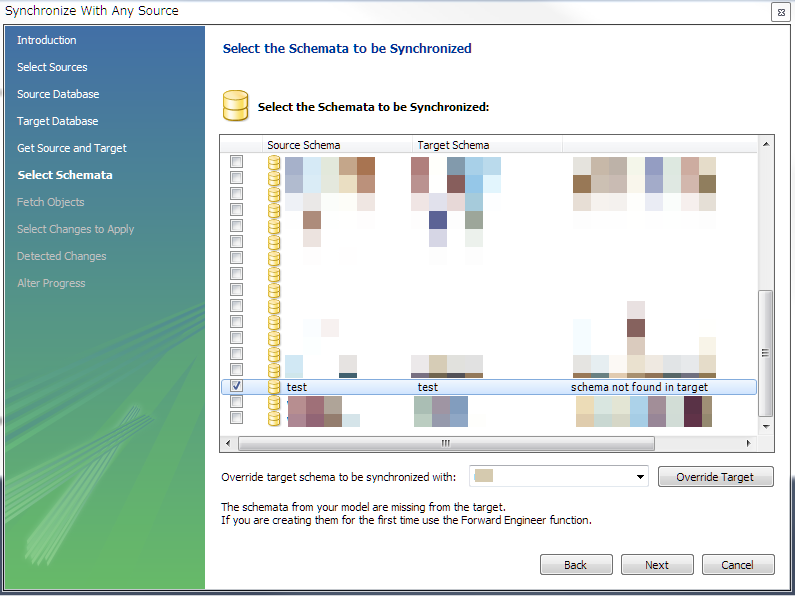795x596 pixels.
Task: Click the Select Schemata step in sidebar
Action: point(65,175)
